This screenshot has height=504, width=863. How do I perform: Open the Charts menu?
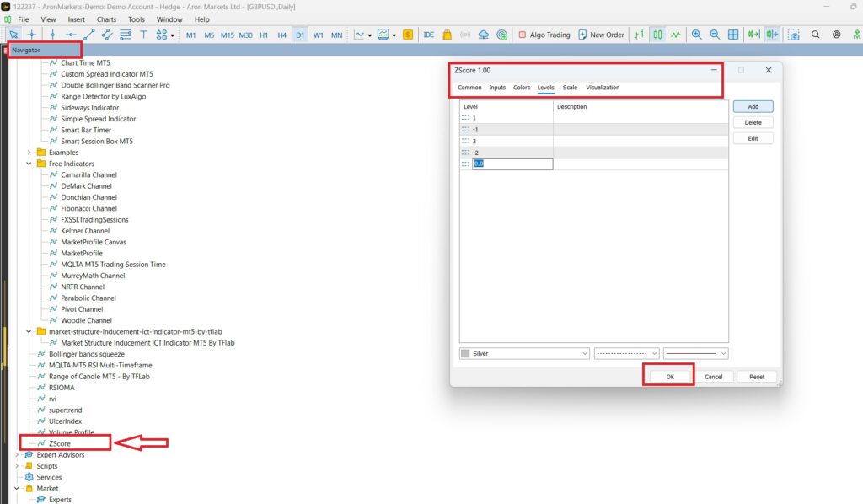pos(107,19)
